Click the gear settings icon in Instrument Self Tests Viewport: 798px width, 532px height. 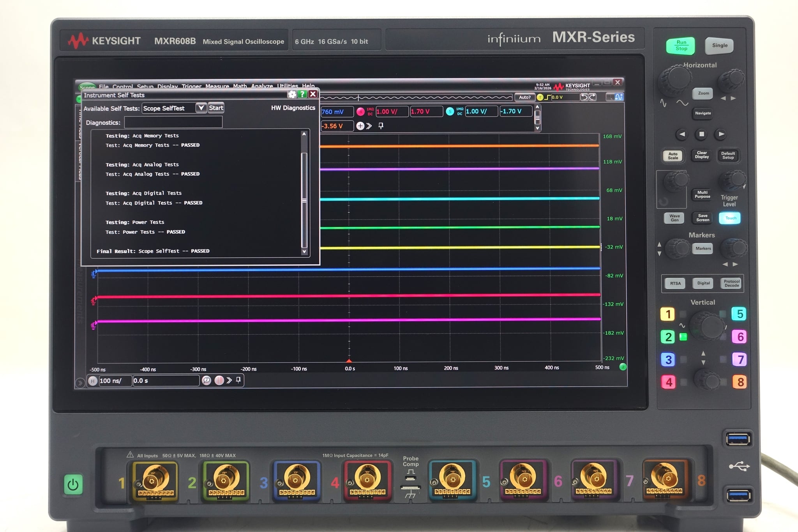coord(291,94)
